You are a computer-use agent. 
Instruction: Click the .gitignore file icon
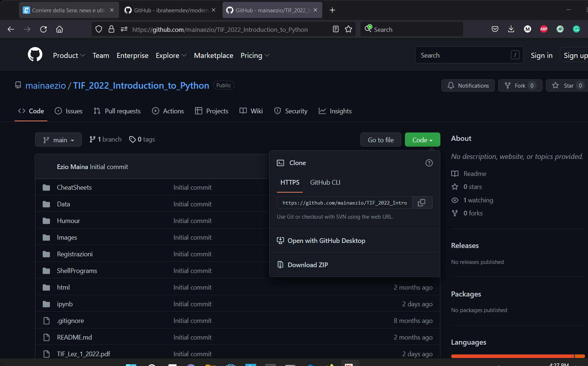pyautogui.click(x=46, y=321)
